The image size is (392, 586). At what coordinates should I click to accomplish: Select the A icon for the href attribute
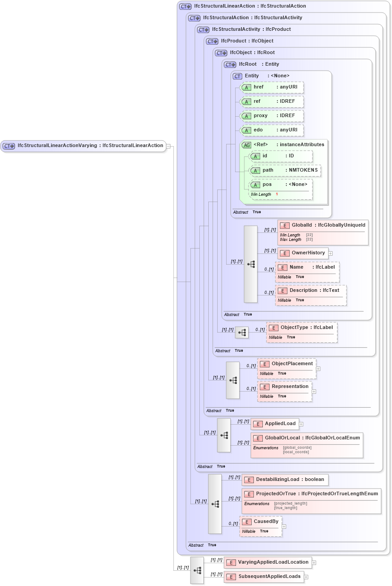(x=246, y=88)
